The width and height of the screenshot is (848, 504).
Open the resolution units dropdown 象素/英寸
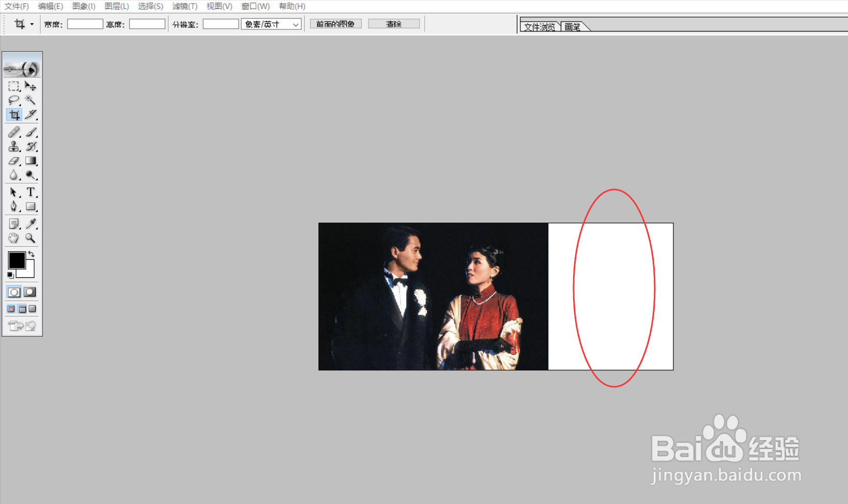[271, 24]
